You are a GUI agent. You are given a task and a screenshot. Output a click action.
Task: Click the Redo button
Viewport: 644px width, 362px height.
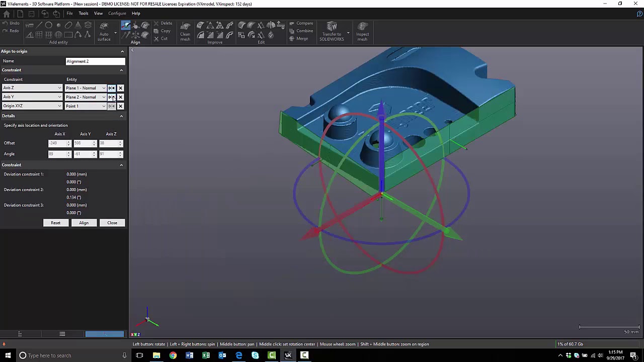(10, 31)
